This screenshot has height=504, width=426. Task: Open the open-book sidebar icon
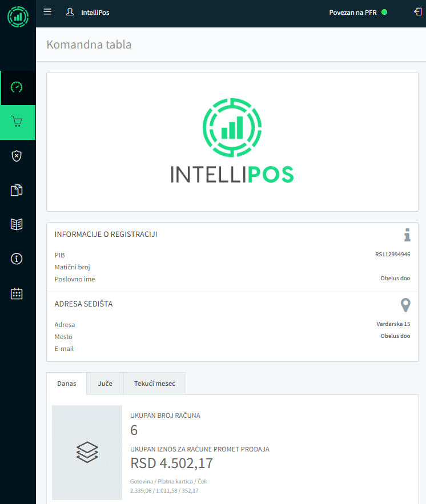[17, 224]
